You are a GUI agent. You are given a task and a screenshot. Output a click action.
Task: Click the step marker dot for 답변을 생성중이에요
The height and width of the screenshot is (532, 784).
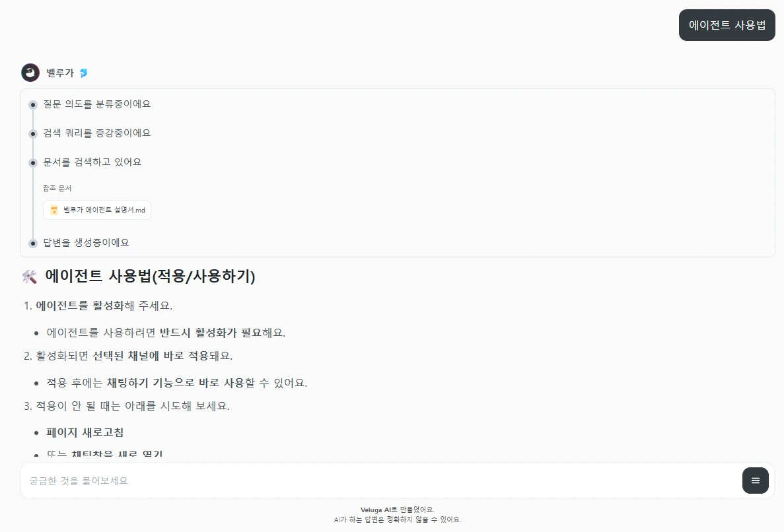pos(33,243)
